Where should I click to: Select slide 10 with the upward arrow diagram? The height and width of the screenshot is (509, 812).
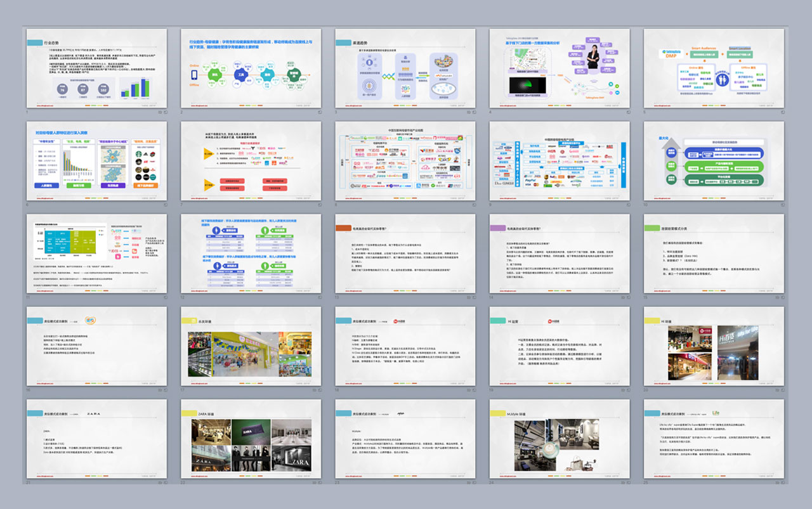[x=714, y=160]
